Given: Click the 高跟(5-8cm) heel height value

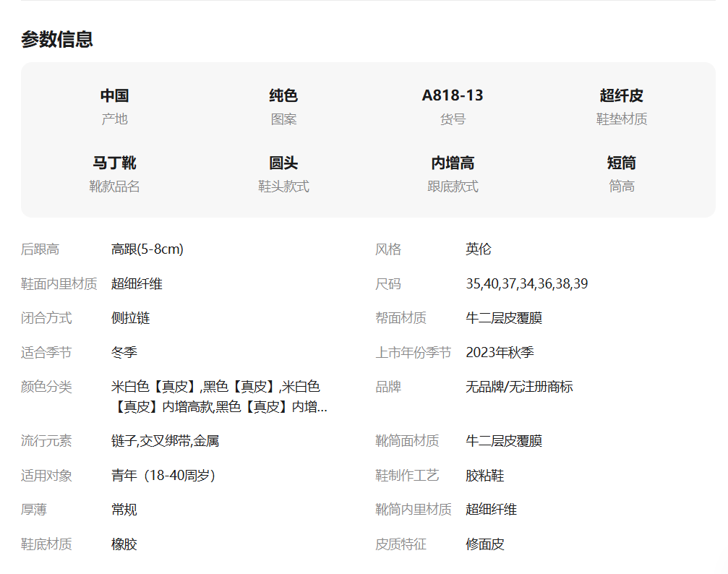Looking at the screenshot, I should (147, 249).
